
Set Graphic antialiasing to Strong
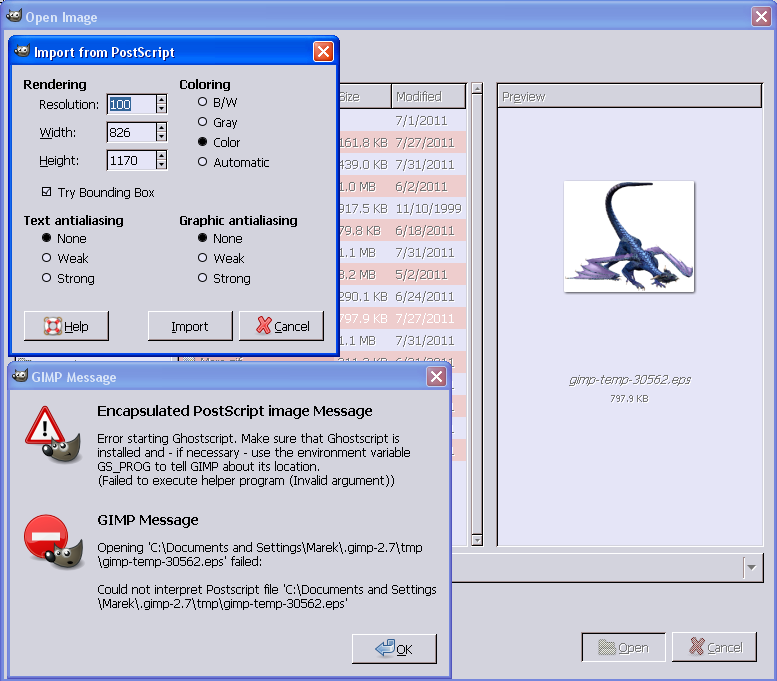click(224, 279)
